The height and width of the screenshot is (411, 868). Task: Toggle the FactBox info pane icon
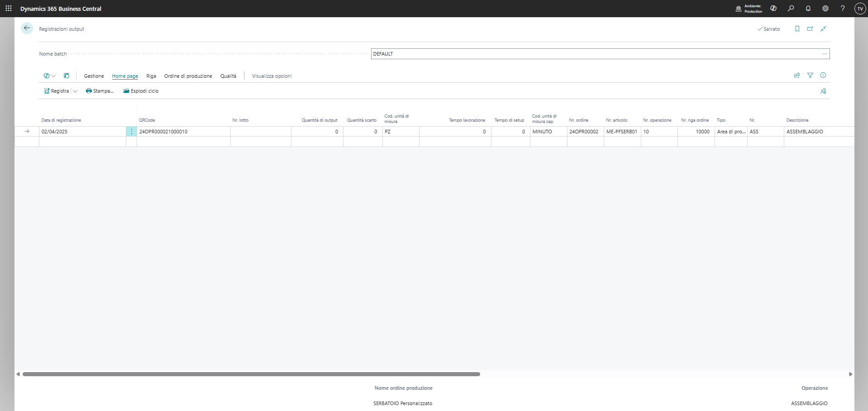[x=823, y=76]
